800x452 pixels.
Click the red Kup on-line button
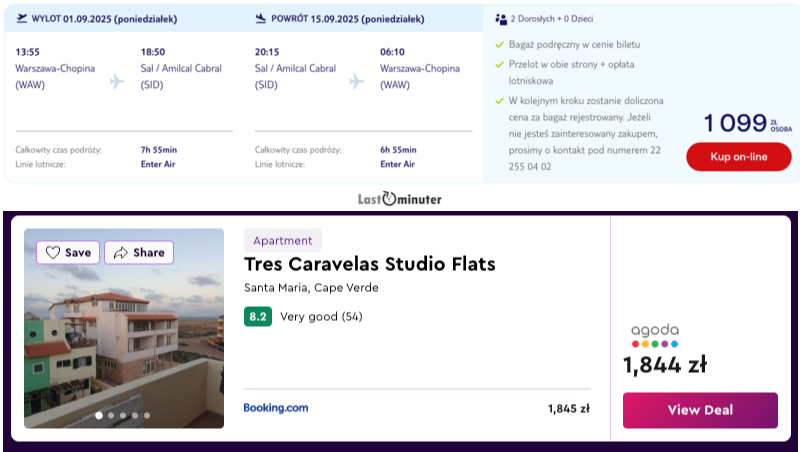739,157
